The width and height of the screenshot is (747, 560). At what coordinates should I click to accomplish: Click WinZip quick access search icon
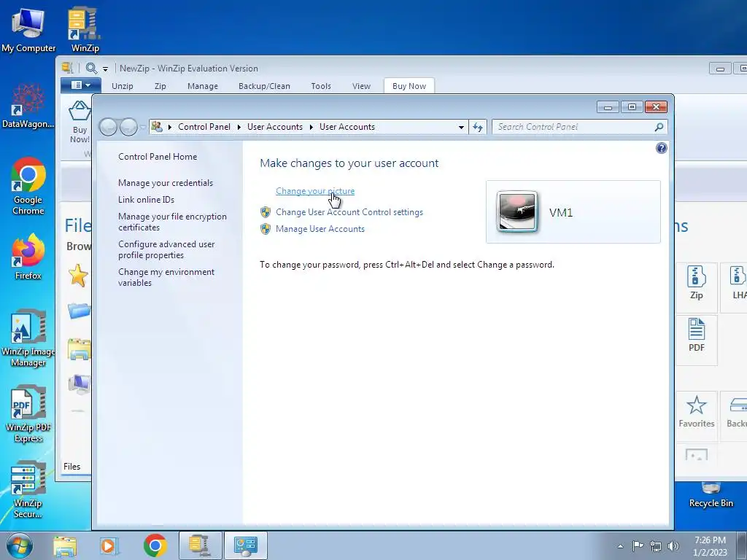(x=91, y=68)
